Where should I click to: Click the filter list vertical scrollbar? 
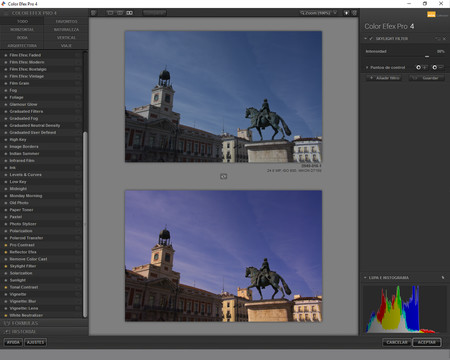point(85,223)
